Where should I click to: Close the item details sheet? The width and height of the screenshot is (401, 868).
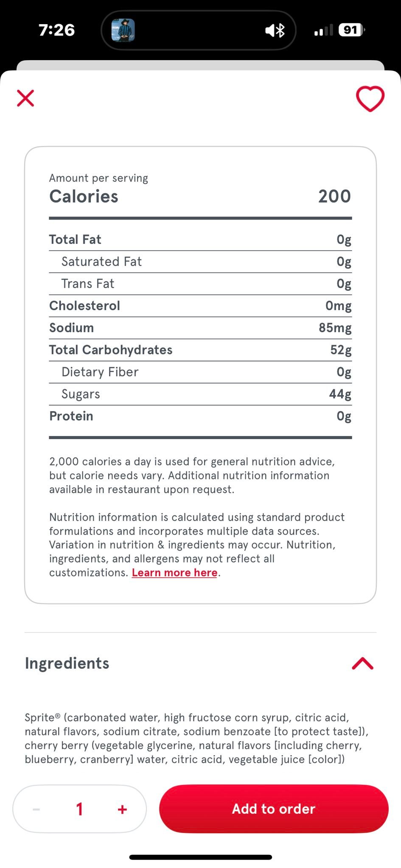tap(25, 98)
